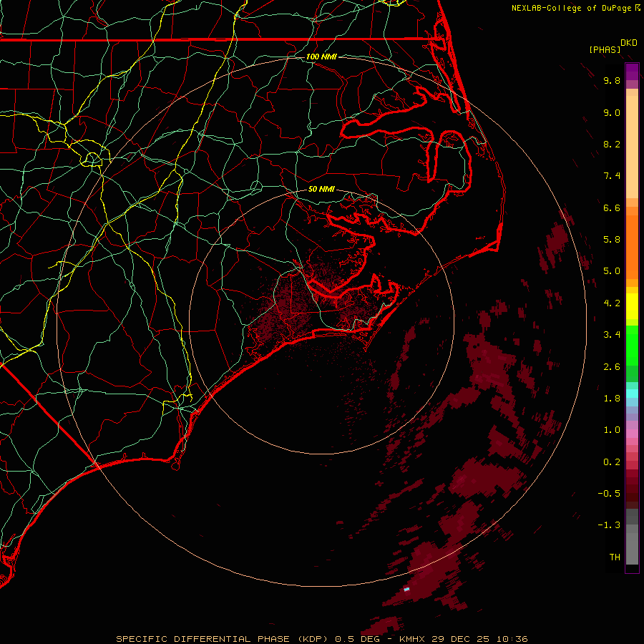Click the 7.4 legend value
Screen dimensions: 644x644
pos(612,176)
